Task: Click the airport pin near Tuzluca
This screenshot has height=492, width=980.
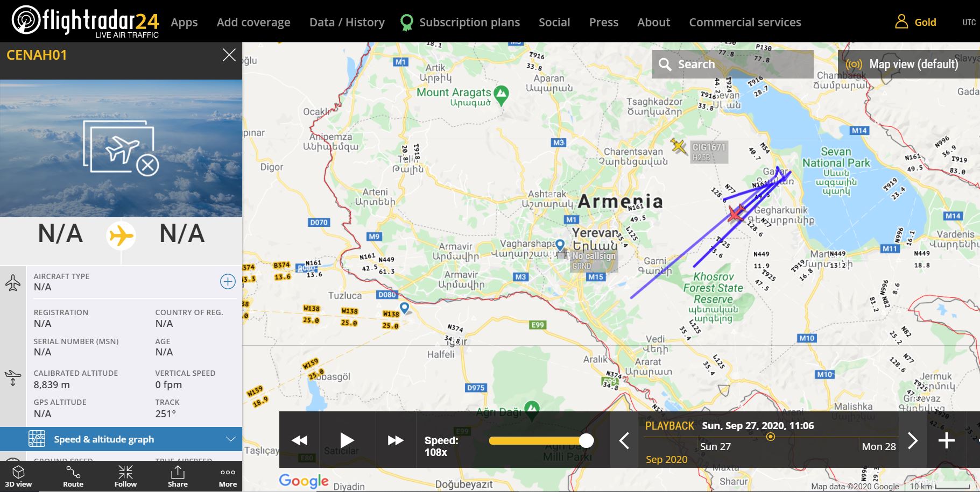Action: click(404, 309)
